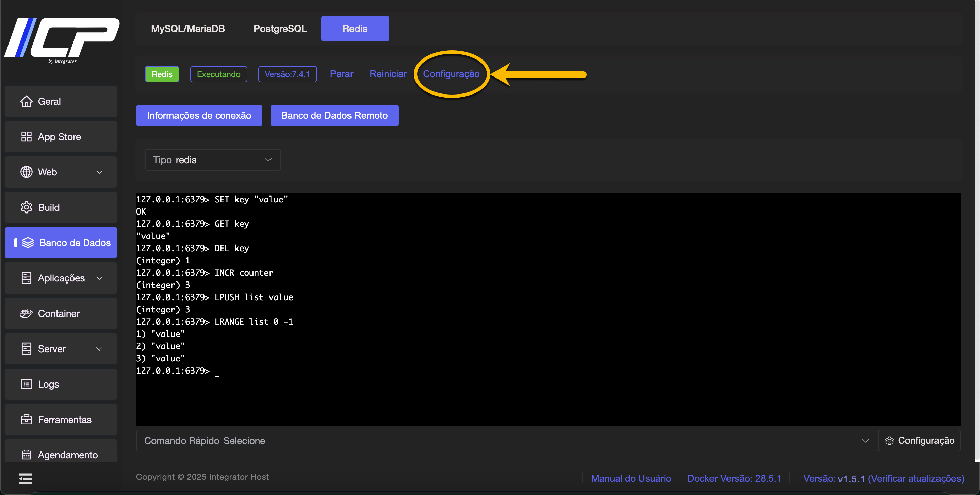This screenshot has width=980, height=495.
Task: Expand the Server submenu chevron
Action: (x=99, y=349)
